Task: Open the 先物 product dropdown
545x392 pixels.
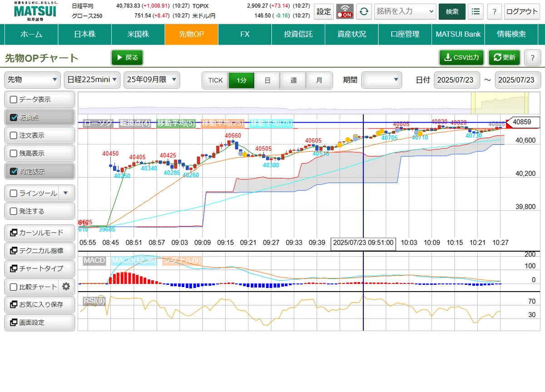Action: pos(33,79)
